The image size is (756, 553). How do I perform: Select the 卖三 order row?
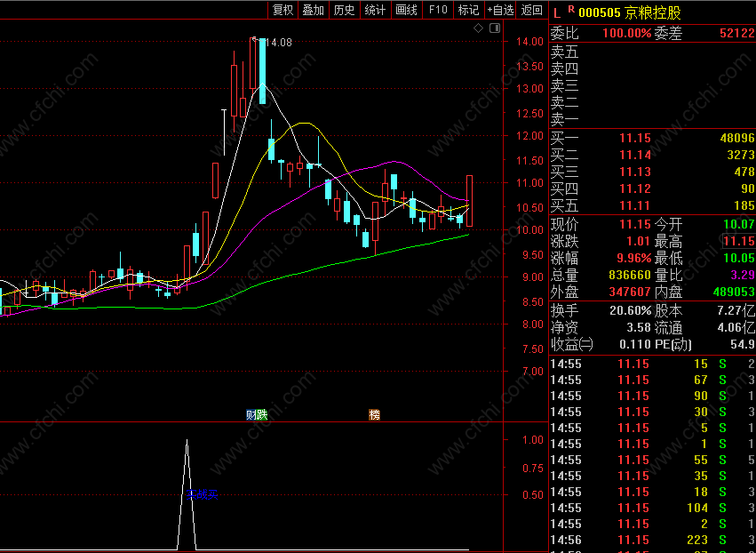[652, 85]
